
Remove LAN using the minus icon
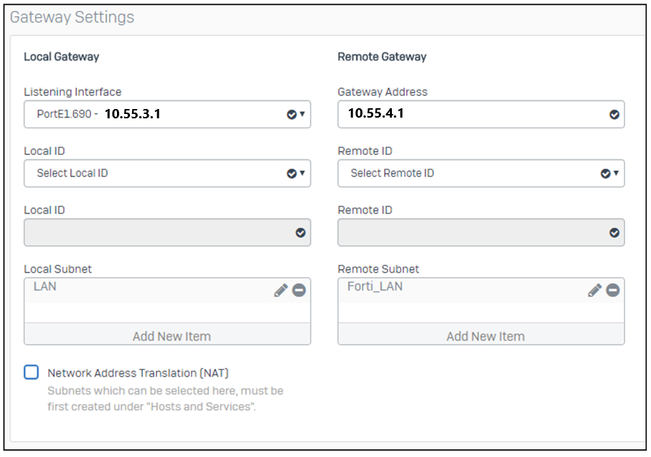click(299, 290)
